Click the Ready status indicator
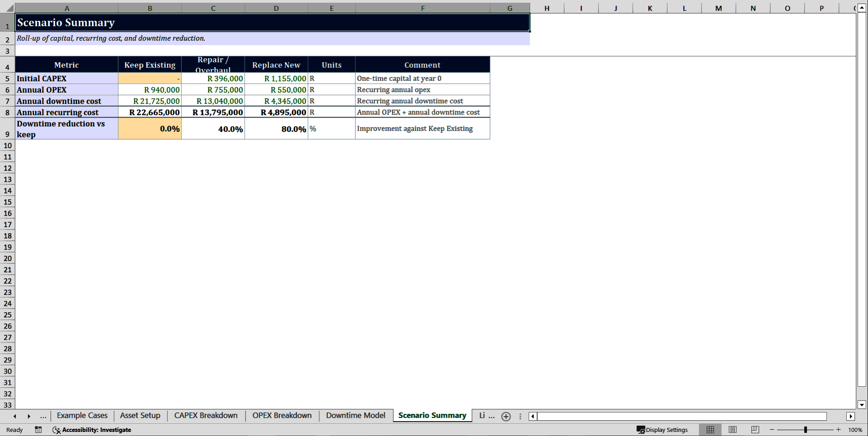 tap(14, 430)
